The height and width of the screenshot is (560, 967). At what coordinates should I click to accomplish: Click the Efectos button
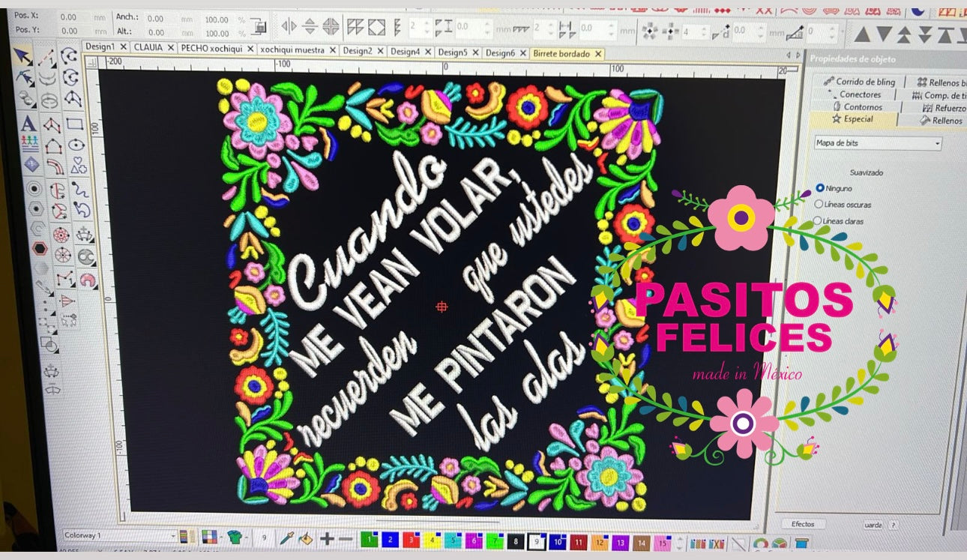click(x=803, y=524)
